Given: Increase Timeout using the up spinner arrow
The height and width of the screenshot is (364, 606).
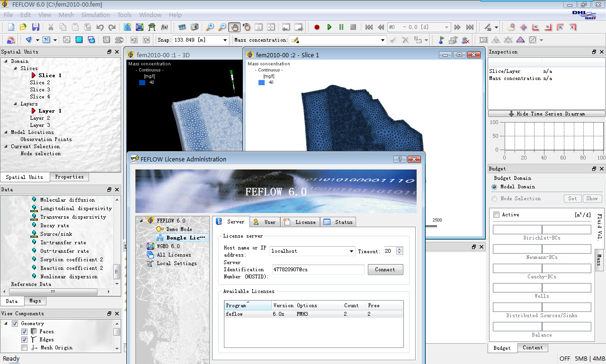Looking at the screenshot, I should click(x=400, y=249).
